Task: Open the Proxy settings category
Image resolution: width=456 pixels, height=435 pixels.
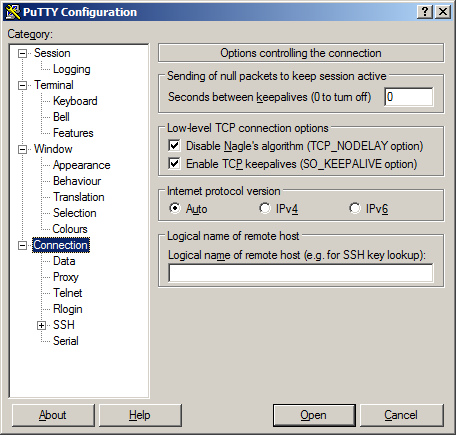Action: 66,277
